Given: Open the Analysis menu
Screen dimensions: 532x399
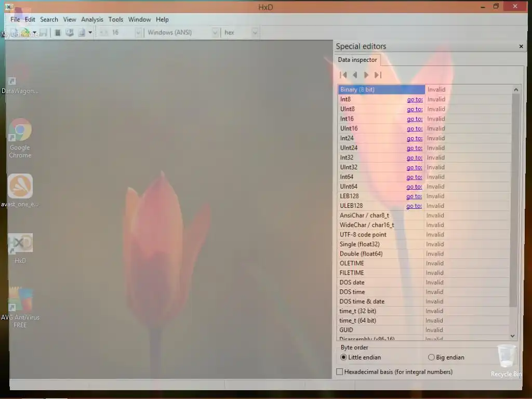Looking at the screenshot, I should pos(92,20).
